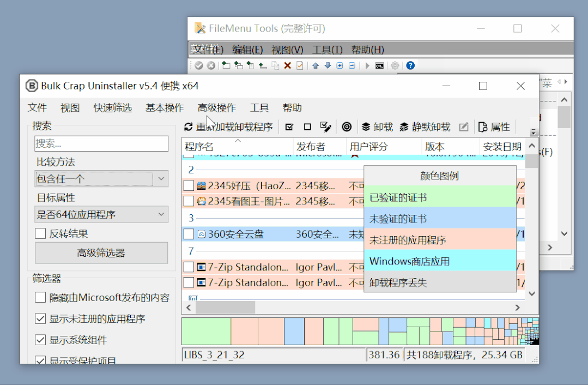Click the 卸载 uninstall toolbar button
This screenshot has width=588, height=385.
coord(377,127)
